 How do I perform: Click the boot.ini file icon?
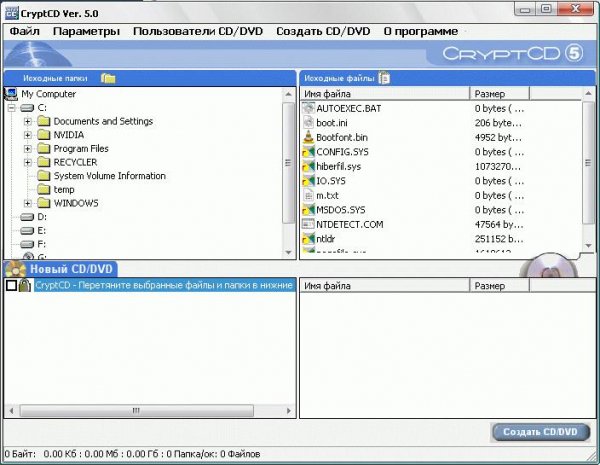(308, 123)
